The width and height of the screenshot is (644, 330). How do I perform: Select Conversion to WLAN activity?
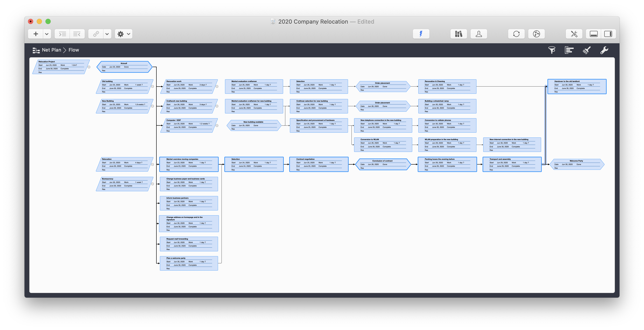383,145
